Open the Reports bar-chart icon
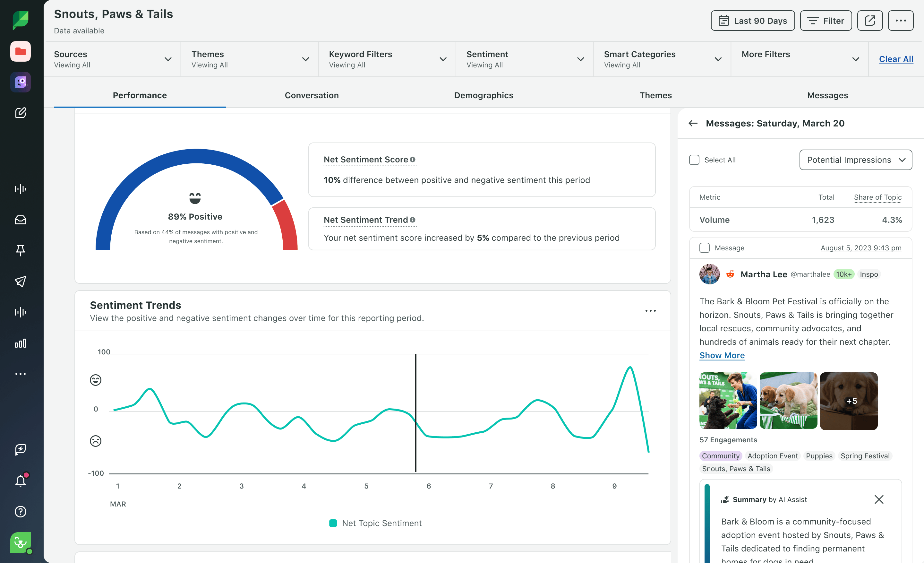 click(21, 343)
